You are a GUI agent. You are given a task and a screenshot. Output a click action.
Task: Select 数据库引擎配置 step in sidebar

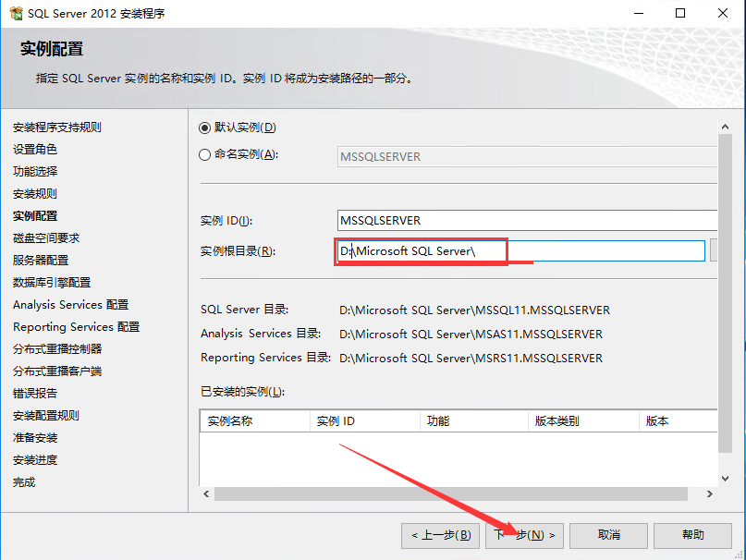tap(52, 283)
